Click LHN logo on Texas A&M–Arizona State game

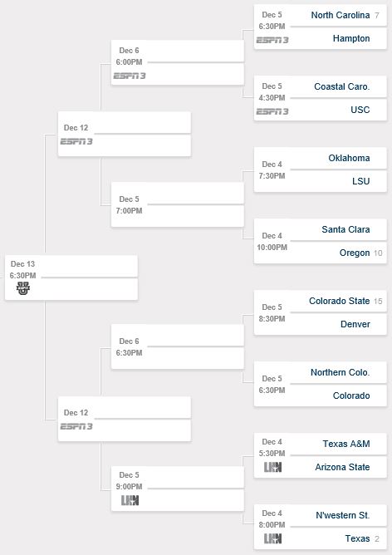click(272, 467)
